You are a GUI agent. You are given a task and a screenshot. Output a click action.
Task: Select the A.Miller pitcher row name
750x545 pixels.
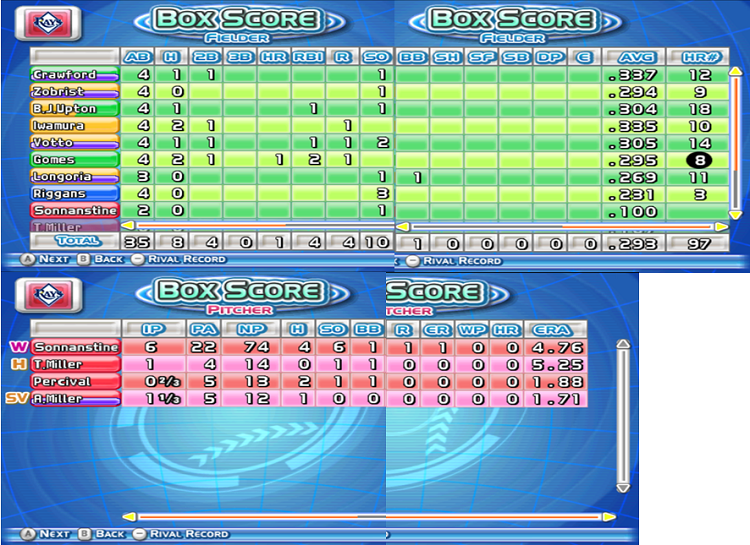click(x=76, y=398)
